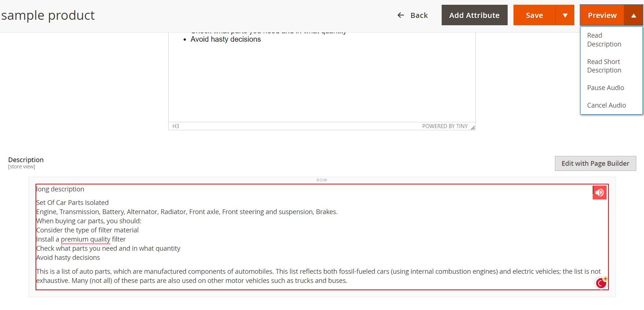
Task: Click the Save button
Action: (534, 15)
